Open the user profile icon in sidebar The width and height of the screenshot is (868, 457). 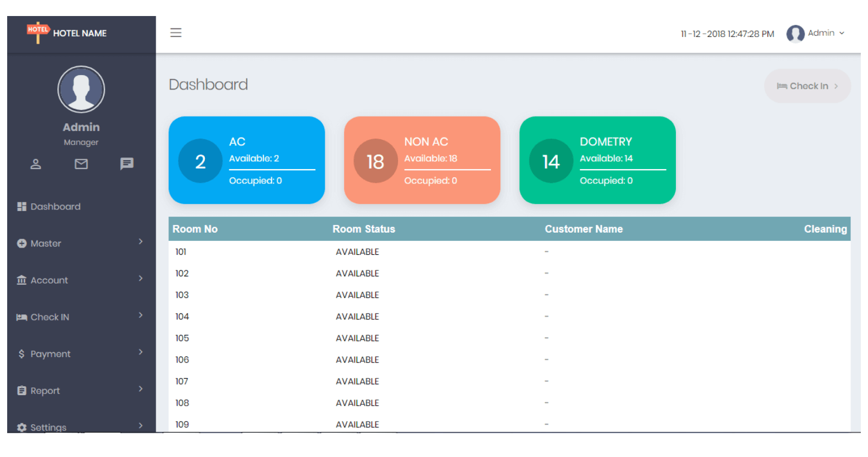tap(36, 164)
